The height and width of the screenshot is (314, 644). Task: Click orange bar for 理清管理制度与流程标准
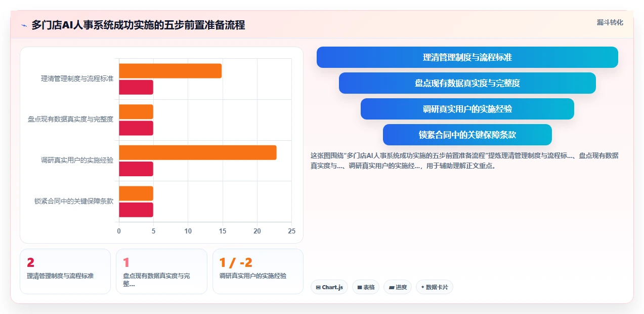click(x=170, y=71)
